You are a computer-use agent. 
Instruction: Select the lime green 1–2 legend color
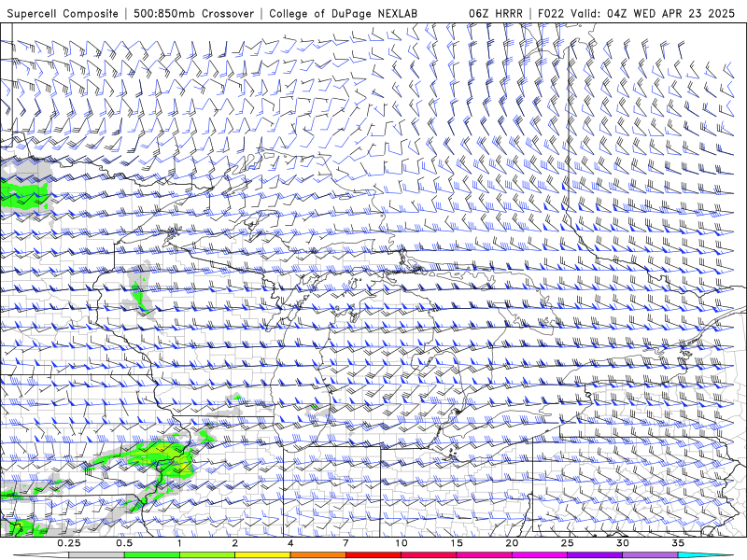pos(207,555)
